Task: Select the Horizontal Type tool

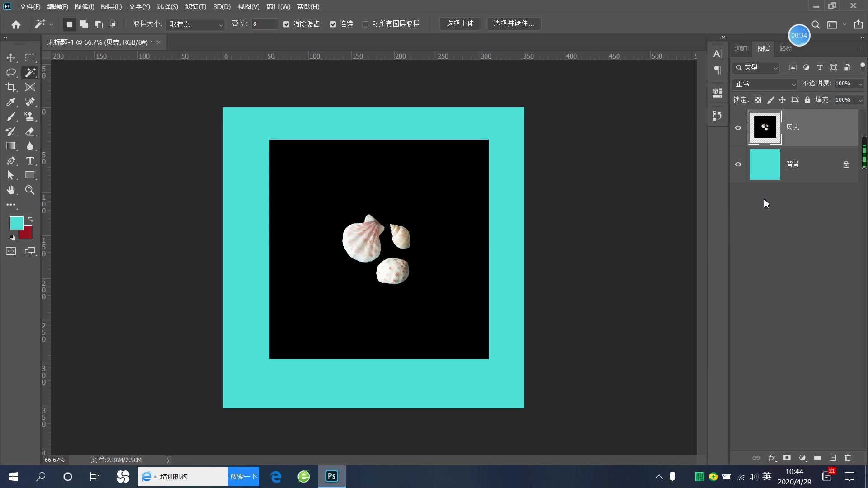Action: 30,161
